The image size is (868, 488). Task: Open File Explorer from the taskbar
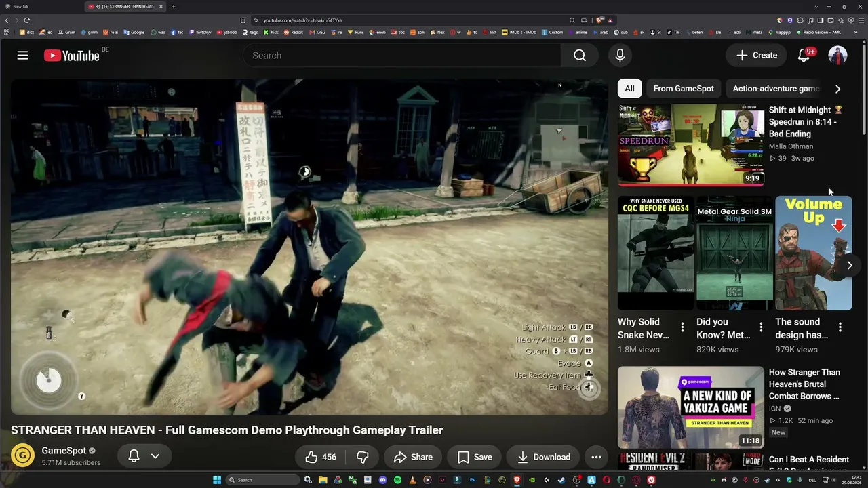pos(323,480)
